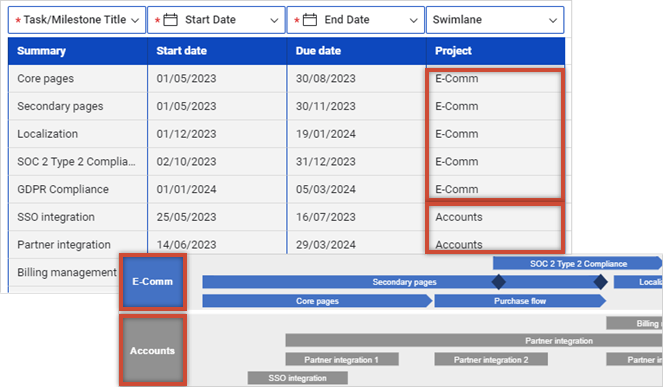This screenshot has height=387, width=663.
Task: Click due date 31/12/2023
Action: pos(356,162)
